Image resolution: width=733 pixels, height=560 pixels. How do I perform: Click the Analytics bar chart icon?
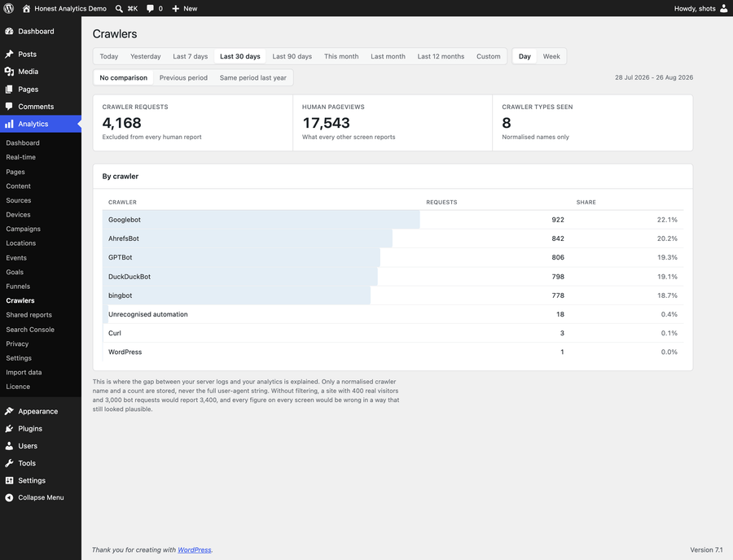coord(9,124)
